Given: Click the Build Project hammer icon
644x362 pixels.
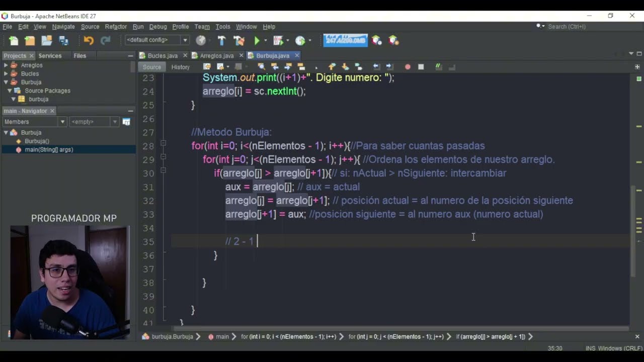Looking at the screenshot, I should coord(221,41).
